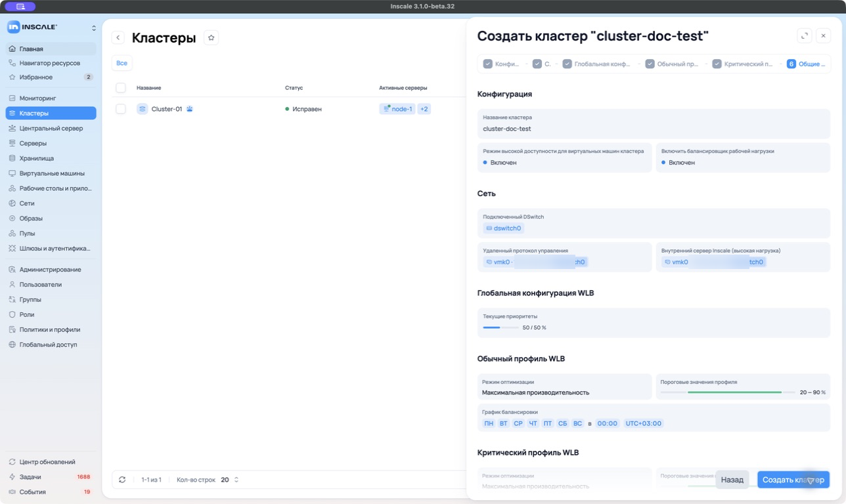846x504 pixels.
Task: Open Хранилища section
Action: pyautogui.click(x=51, y=158)
